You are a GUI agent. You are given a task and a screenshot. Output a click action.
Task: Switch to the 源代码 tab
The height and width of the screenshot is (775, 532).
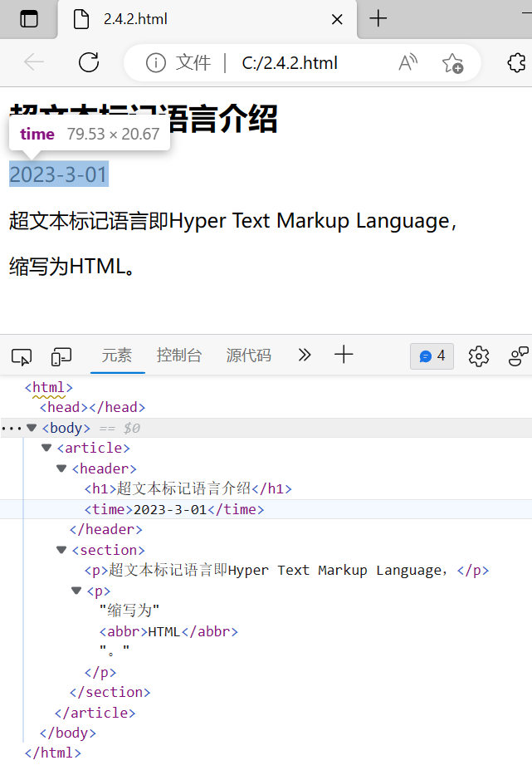click(x=249, y=356)
